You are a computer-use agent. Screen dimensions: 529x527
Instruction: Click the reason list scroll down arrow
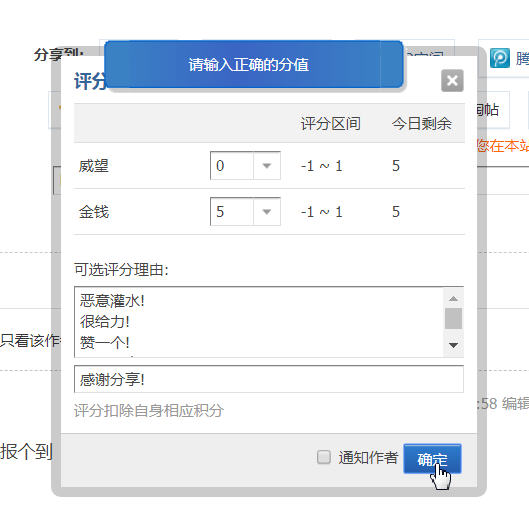[453, 345]
